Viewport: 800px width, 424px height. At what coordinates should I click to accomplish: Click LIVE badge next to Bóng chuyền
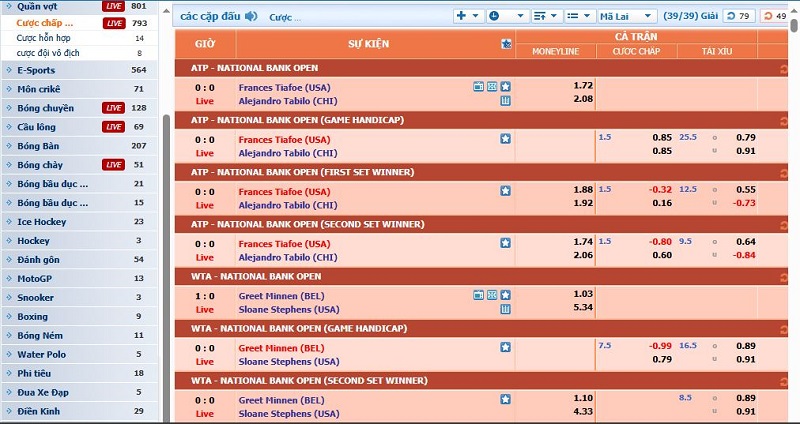point(113,108)
